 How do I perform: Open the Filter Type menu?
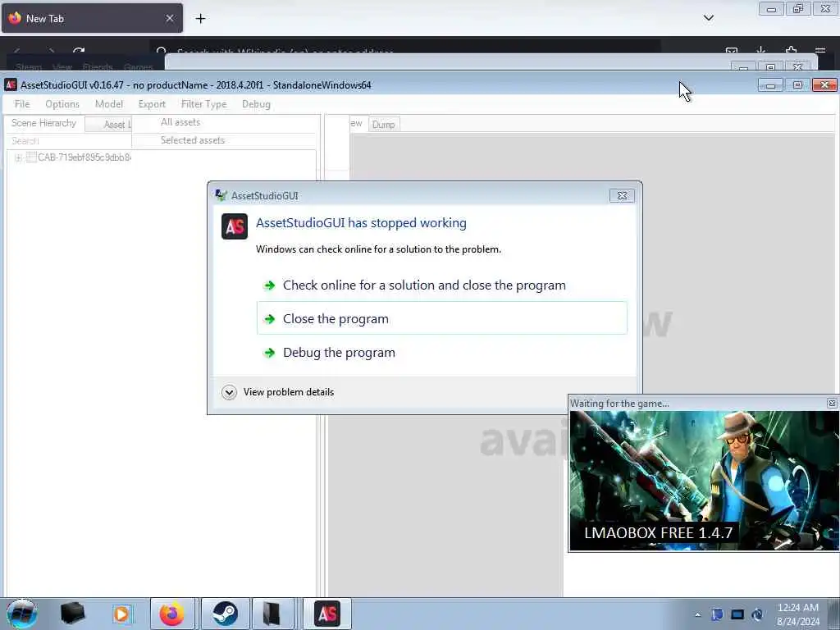pyautogui.click(x=203, y=104)
